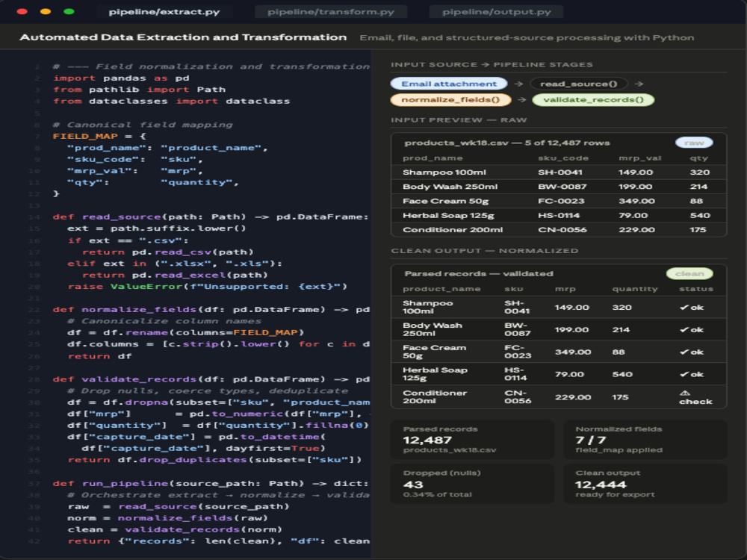Select the read_source() stage pill
747x560 pixels.
click(578, 84)
